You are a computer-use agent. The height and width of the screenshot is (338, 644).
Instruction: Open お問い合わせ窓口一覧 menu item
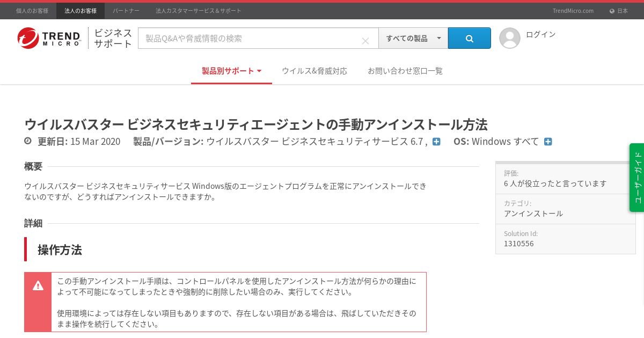pos(405,71)
